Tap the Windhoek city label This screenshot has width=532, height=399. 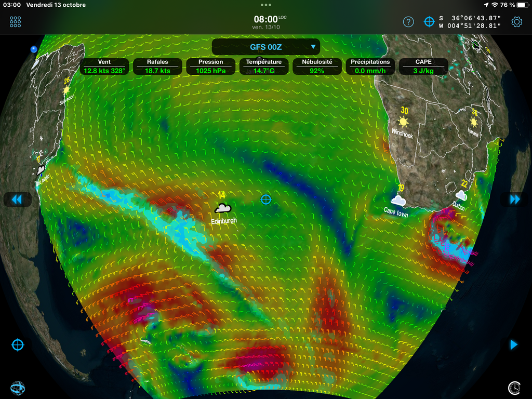point(402,133)
